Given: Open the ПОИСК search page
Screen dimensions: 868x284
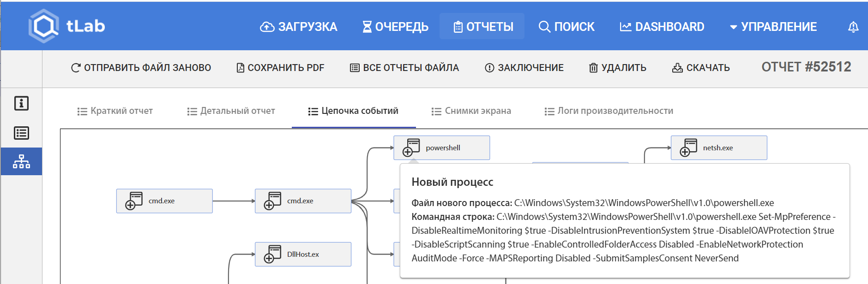Looking at the screenshot, I should 567,27.
